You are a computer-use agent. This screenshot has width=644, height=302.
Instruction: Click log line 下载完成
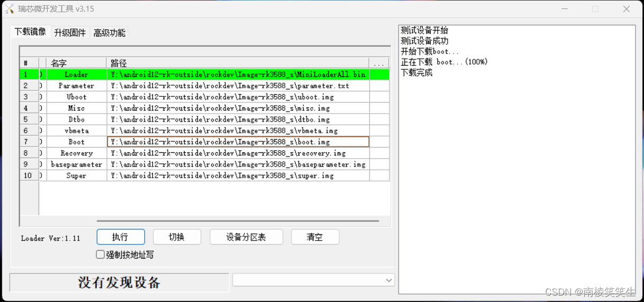click(x=416, y=72)
